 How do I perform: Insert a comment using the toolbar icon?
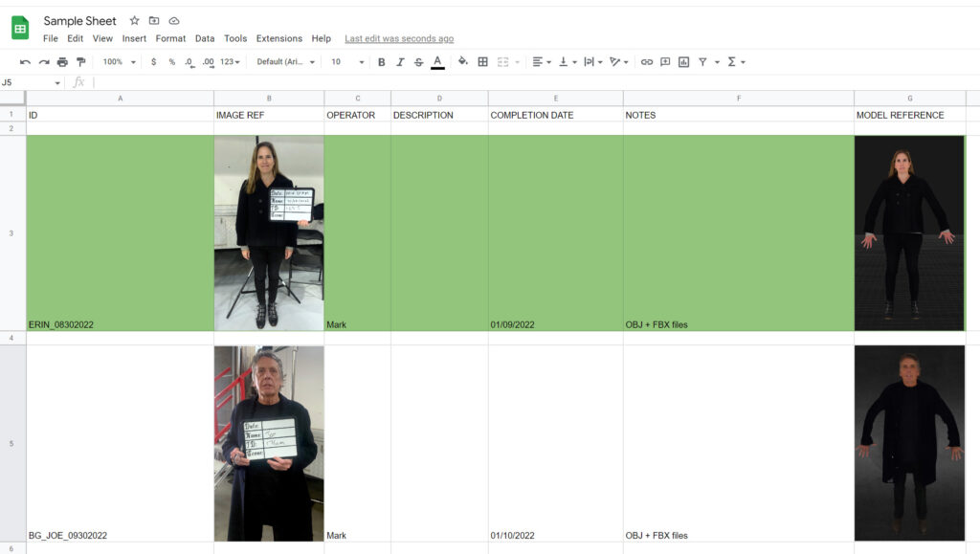click(x=665, y=62)
